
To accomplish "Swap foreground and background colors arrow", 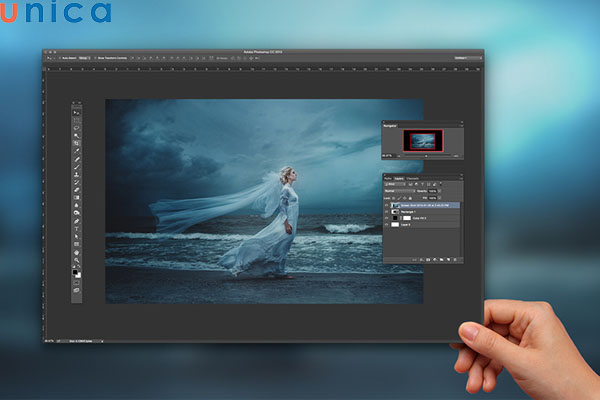I will (x=78, y=266).
